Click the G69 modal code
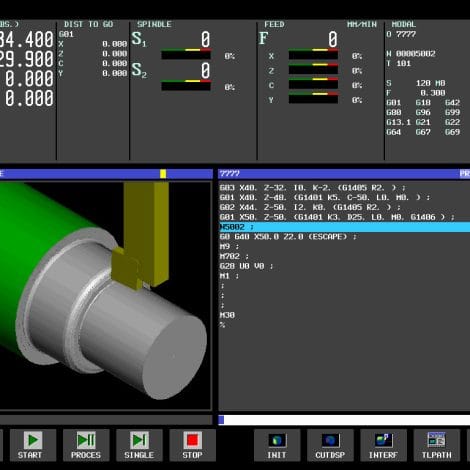Image resolution: width=470 pixels, height=470 pixels. 452,132
